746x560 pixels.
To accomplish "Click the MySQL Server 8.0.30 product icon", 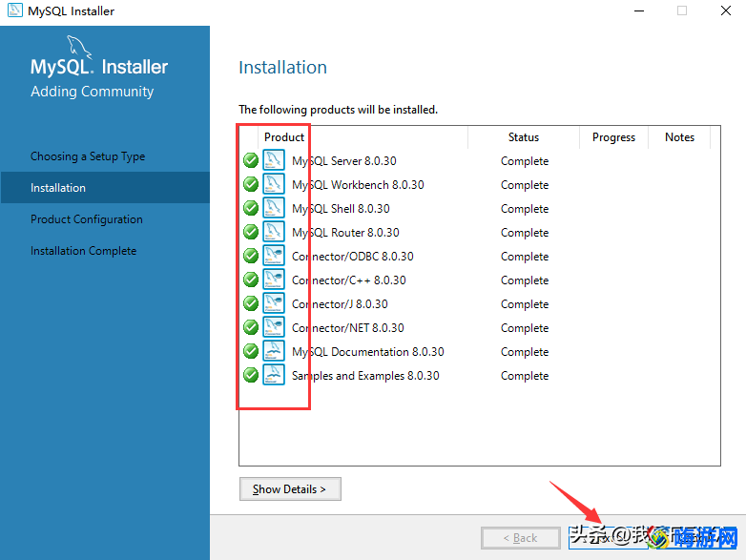I will tap(274, 160).
